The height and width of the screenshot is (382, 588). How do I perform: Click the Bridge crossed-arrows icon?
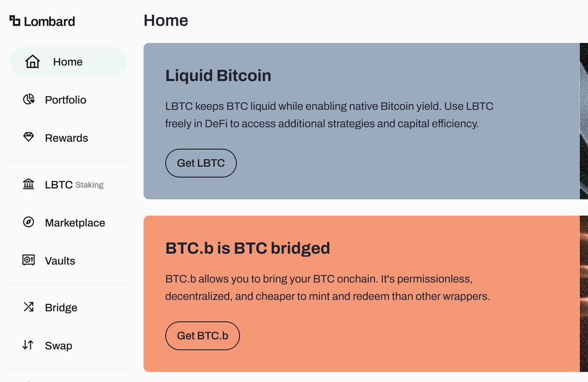28,307
